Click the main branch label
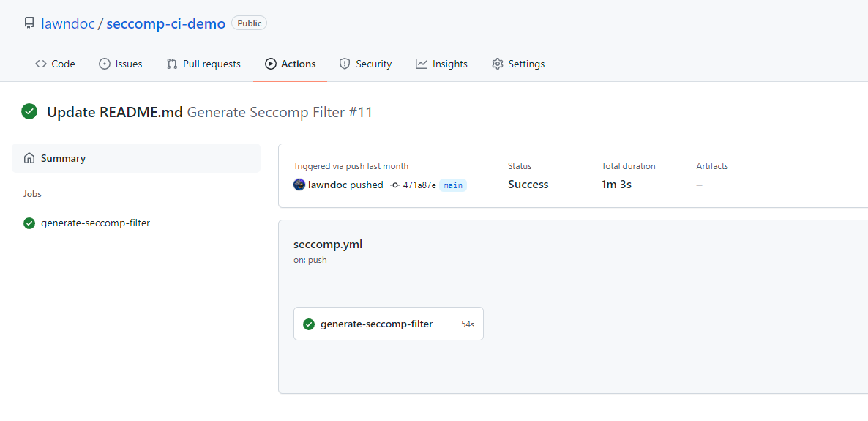The height and width of the screenshot is (421, 868). (453, 185)
